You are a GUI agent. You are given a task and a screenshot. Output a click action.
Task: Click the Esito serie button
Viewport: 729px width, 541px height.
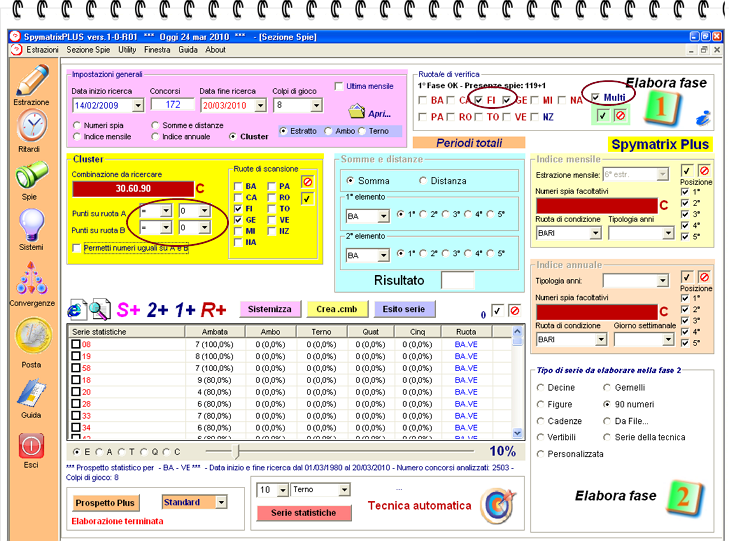point(404,309)
